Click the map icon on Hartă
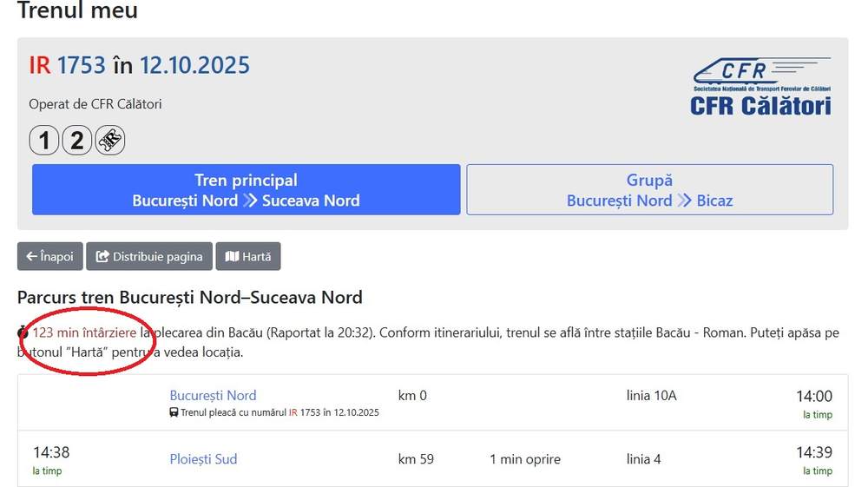868x487 pixels. pos(232,256)
